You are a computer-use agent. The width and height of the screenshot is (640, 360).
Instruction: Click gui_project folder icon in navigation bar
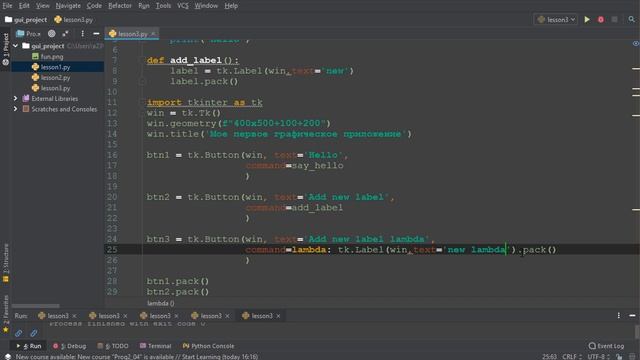pos(8,20)
